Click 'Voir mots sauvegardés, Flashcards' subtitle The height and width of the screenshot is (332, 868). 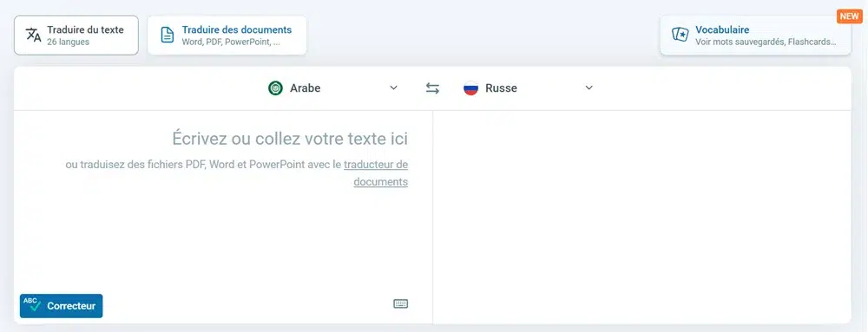[x=766, y=42]
